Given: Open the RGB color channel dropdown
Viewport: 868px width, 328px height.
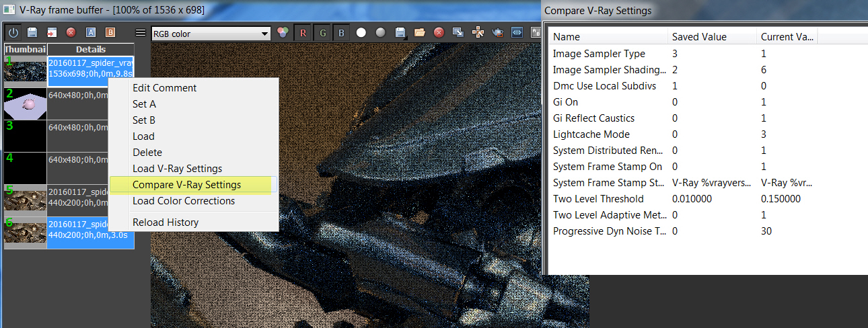Looking at the screenshot, I should pos(211,33).
